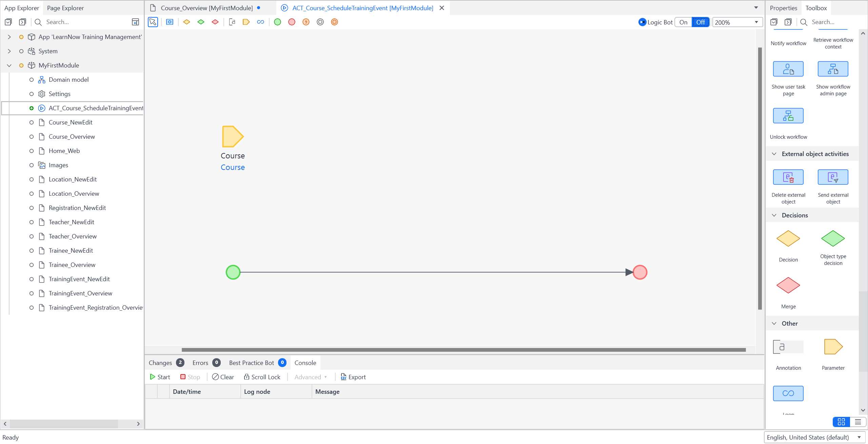Viewport: 868px width, 444px height.
Task: Turn Logic Bot On
Action: click(683, 22)
